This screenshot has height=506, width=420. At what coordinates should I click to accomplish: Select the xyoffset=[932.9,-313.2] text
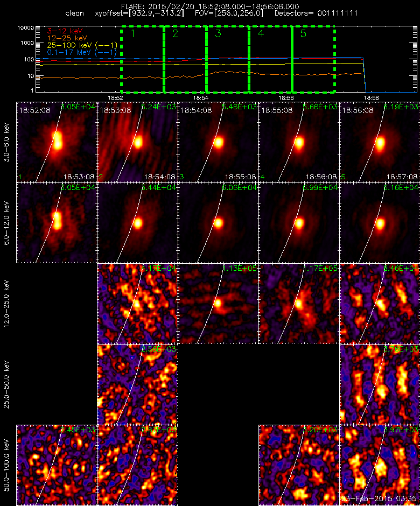[139, 13]
